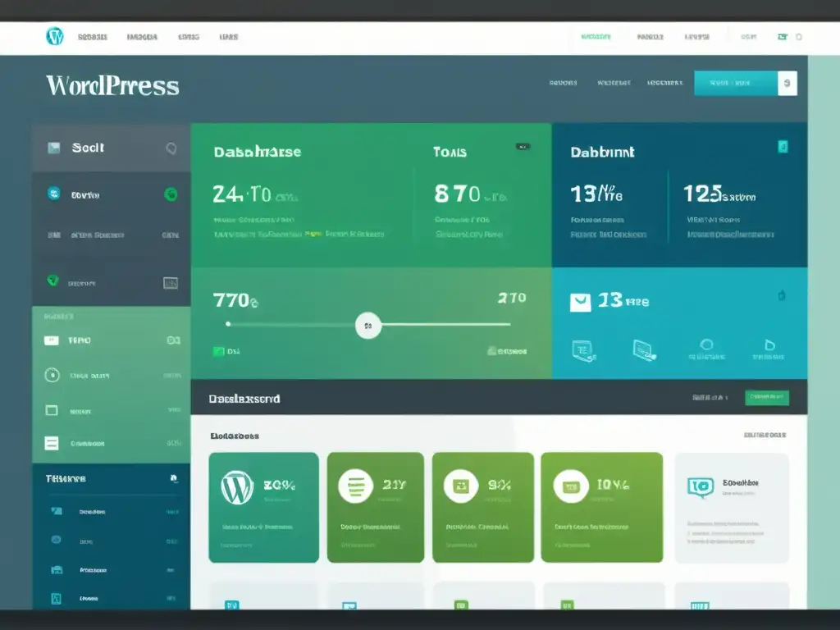
Task: Click the round slider handle below 770
Action: pyautogui.click(x=367, y=325)
